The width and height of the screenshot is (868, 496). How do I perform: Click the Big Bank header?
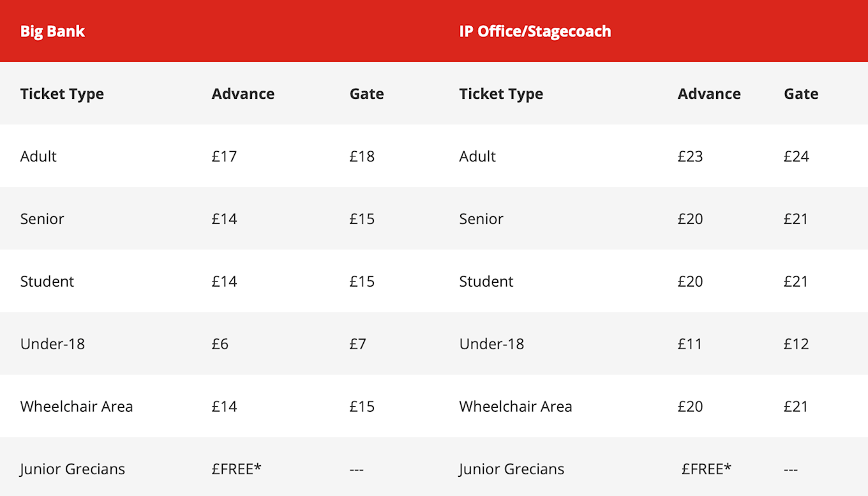pos(52,31)
